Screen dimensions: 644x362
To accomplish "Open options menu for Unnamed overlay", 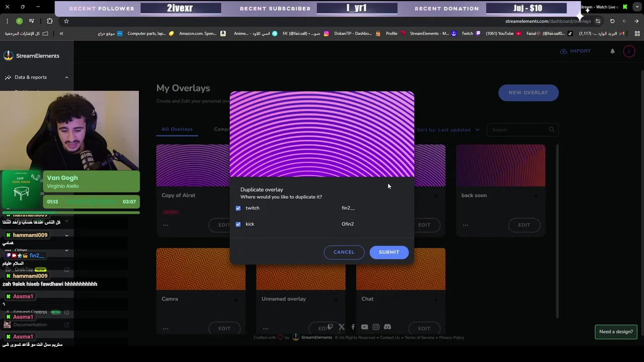I will pyautogui.click(x=266, y=329).
